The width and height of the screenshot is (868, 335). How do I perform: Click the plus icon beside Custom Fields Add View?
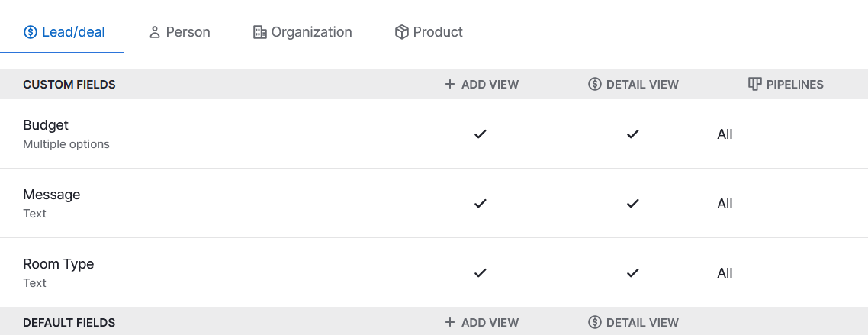coord(449,84)
